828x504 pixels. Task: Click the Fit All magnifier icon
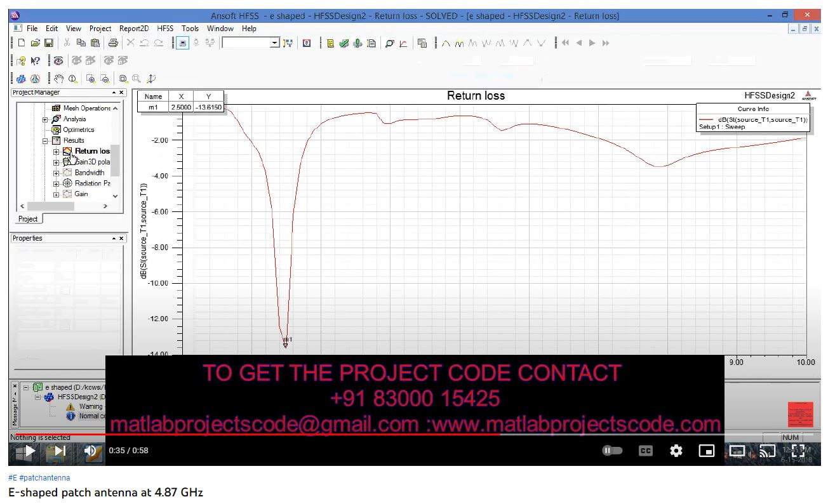pos(123,79)
